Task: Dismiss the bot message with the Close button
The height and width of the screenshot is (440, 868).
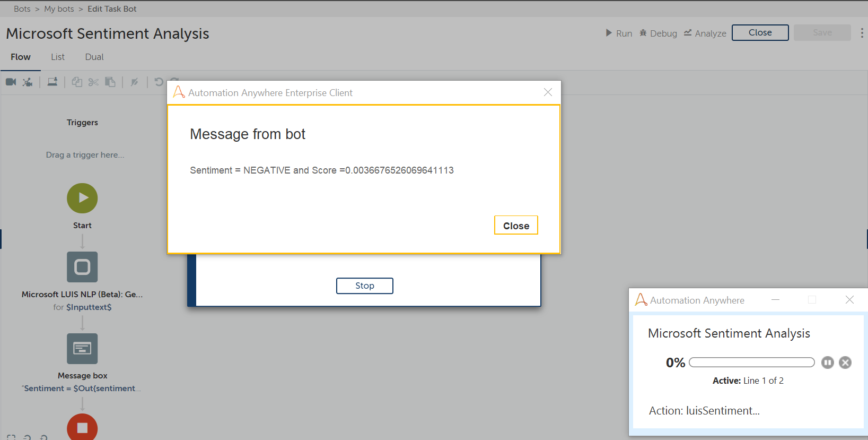Action: (x=516, y=226)
